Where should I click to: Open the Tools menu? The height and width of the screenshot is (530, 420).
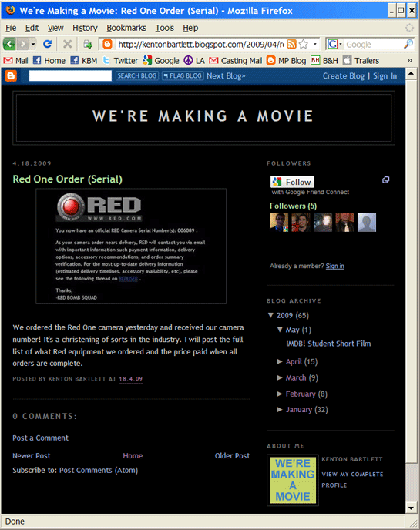click(x=165, y=28)
